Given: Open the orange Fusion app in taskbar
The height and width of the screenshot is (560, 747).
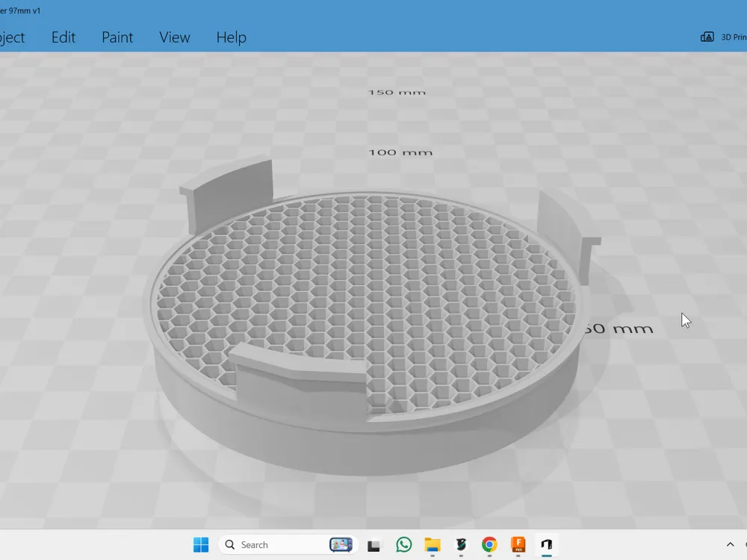Looking at the screenshot, I should tap(518, 545).
